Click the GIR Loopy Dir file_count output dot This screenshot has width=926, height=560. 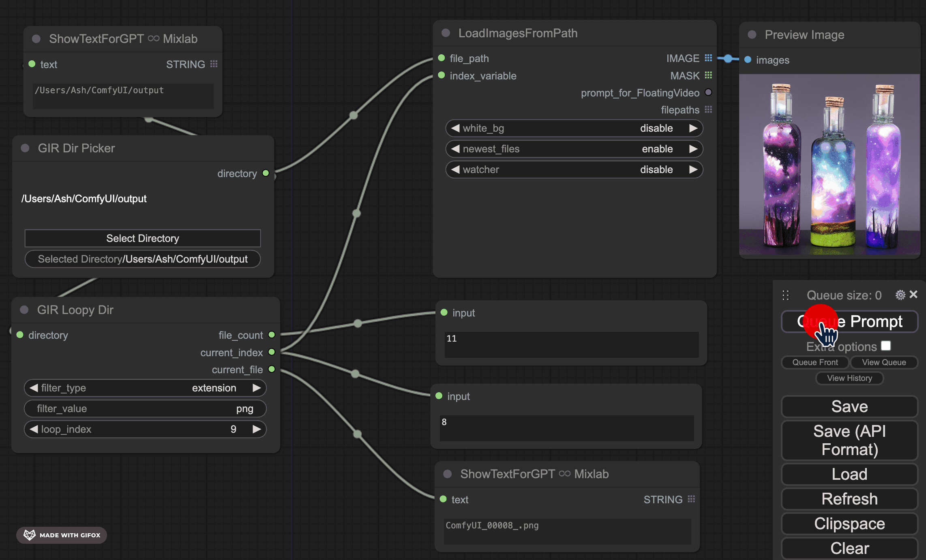(x=272, y=335)
